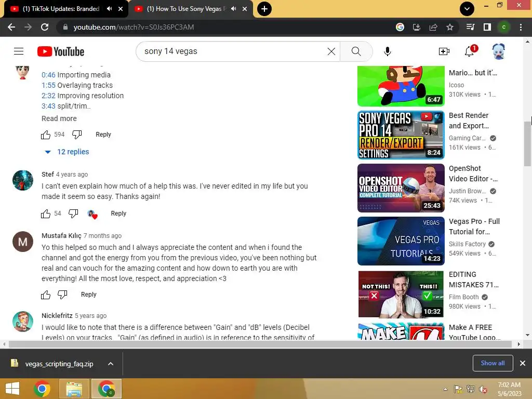Click the page vertical scrollbar thumb
Screen dimensions: 532x399
[x=528, y=144]
